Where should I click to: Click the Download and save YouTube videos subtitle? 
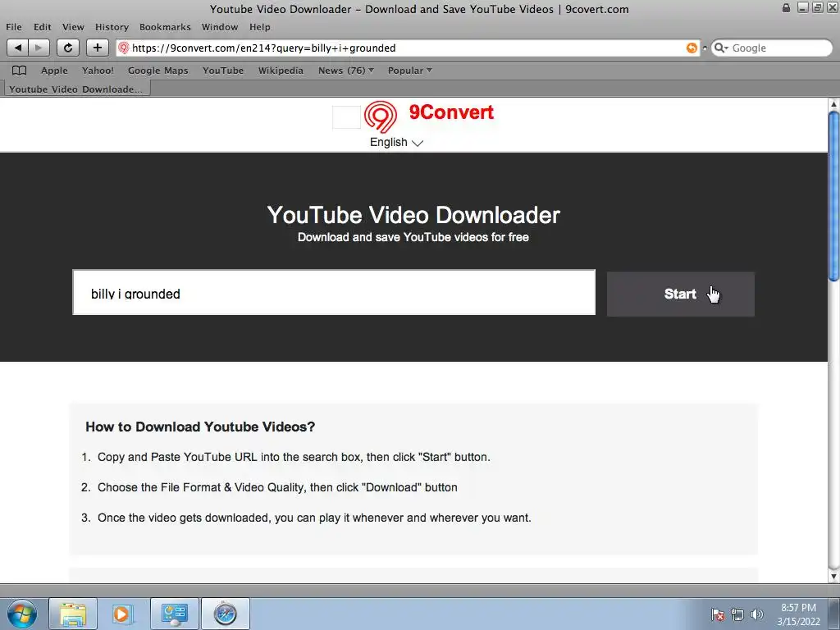(x=413, y=237)
